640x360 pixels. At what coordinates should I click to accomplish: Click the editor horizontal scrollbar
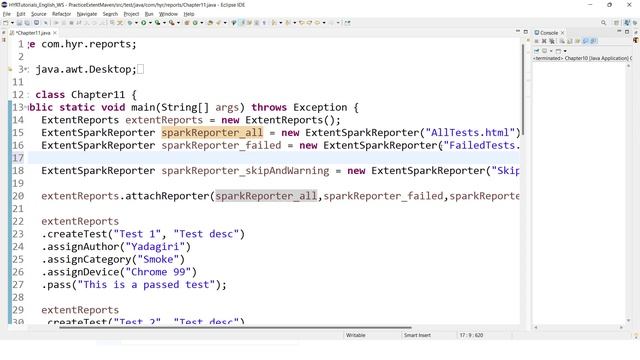(x=236, y=327)
